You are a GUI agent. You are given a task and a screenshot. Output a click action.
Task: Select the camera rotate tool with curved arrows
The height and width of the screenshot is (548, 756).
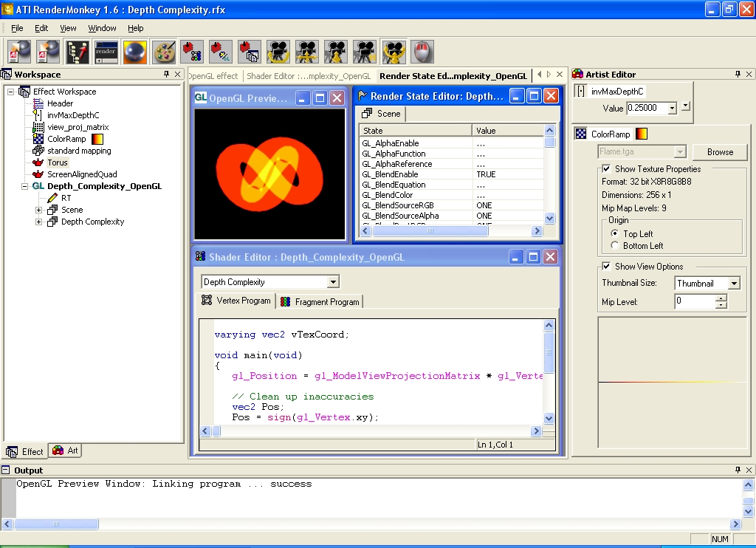278,52
